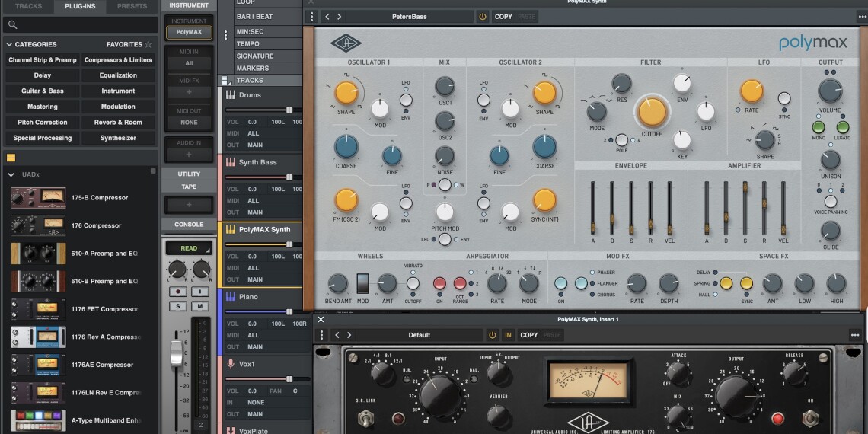Viewport: 868px width, 434px height.
Task: Open the READ automation mode dropdown
Action: (x=189, y=248)
